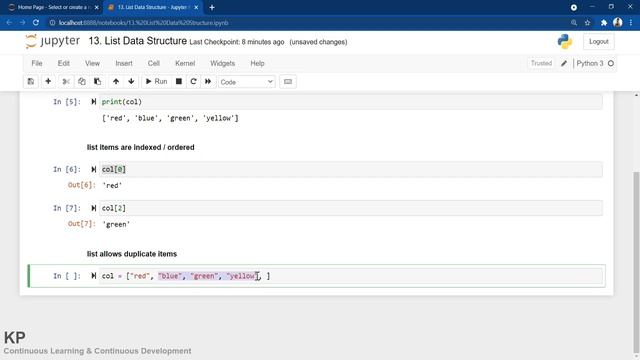This screenshot has width=640, height=360.
Task: Open the Cell menu
Action: (153, 63)
